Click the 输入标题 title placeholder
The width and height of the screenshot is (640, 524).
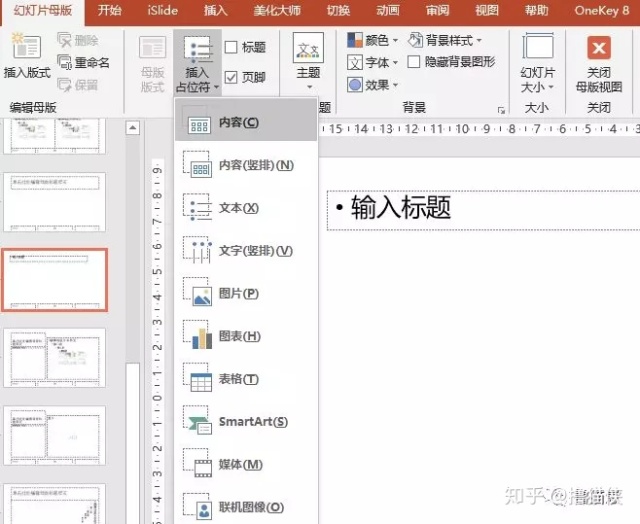click(483, 210)
